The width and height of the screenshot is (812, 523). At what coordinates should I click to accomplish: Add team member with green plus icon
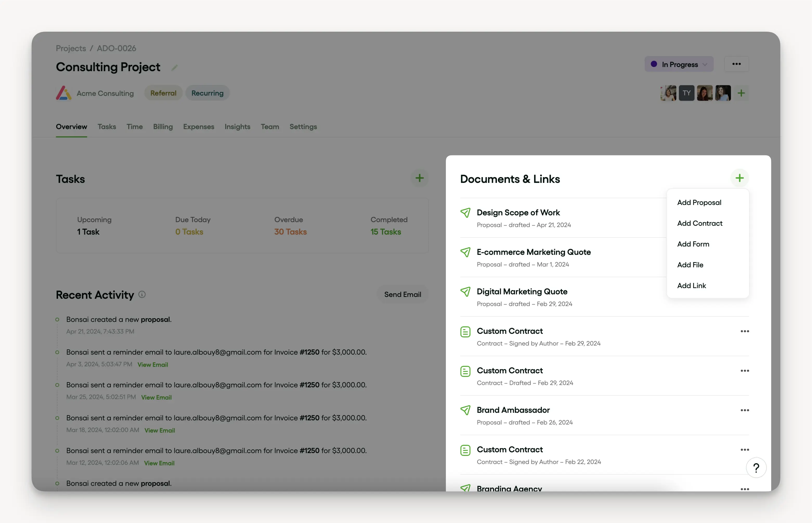pyautogui.click(x=741, y=93)
